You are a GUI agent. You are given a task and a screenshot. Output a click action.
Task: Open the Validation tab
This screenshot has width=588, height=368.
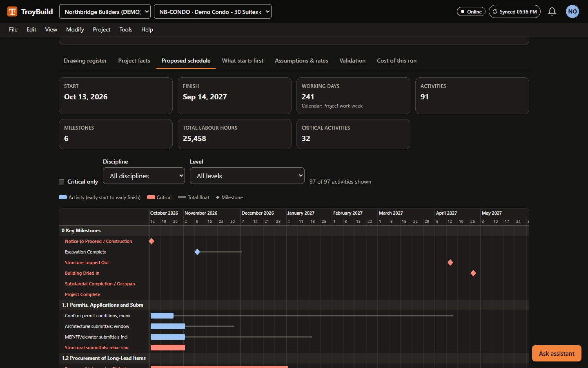(x=352, y=61)
